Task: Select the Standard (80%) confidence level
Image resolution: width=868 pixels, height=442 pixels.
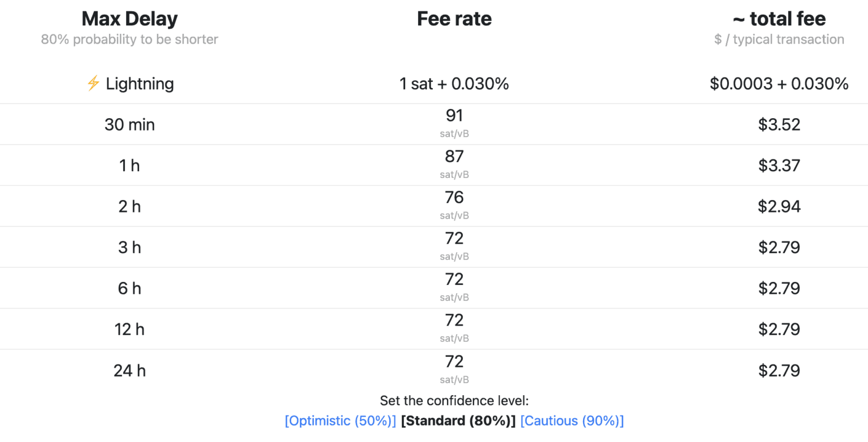Action: 458,421
